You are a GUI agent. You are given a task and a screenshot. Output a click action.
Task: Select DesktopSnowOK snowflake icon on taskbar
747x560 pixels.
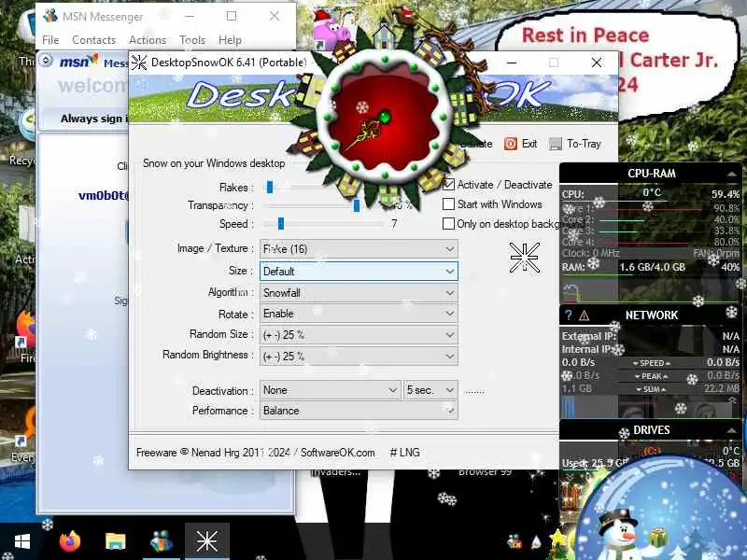click(x=206, y=541)
